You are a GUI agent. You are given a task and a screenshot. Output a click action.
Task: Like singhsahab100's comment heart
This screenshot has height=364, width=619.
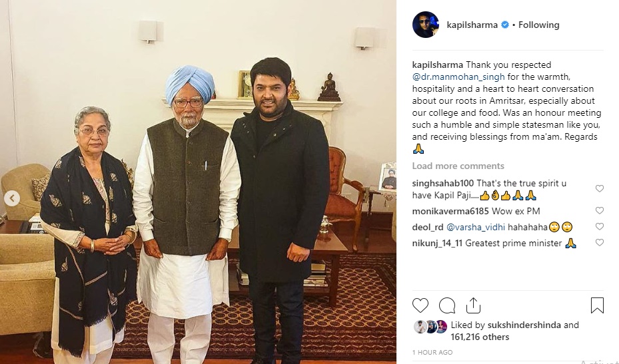coord(599,188)
